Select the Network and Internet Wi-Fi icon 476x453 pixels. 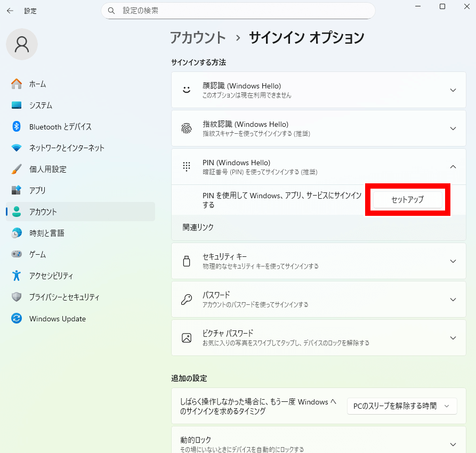click(17, 148)
